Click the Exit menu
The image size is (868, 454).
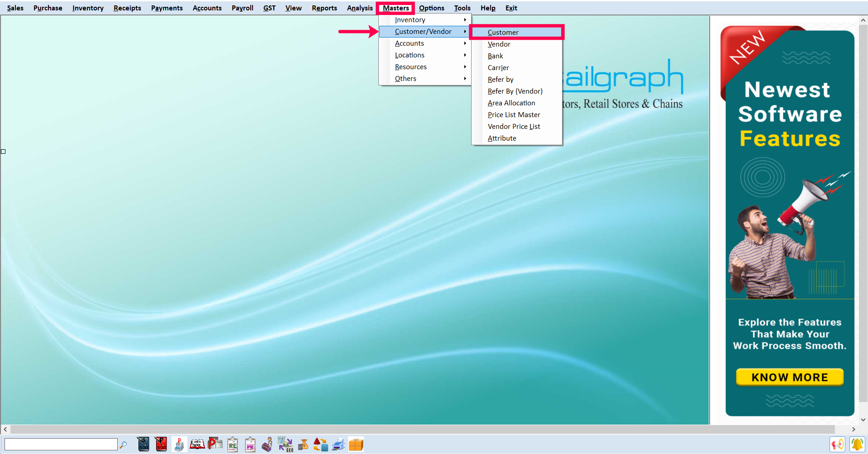click(511, 8)
